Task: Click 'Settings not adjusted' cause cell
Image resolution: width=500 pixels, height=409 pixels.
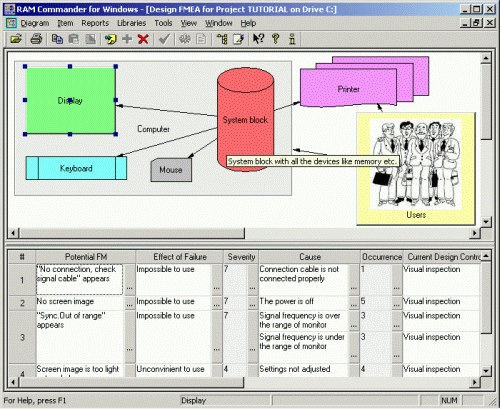Action: 304,369
